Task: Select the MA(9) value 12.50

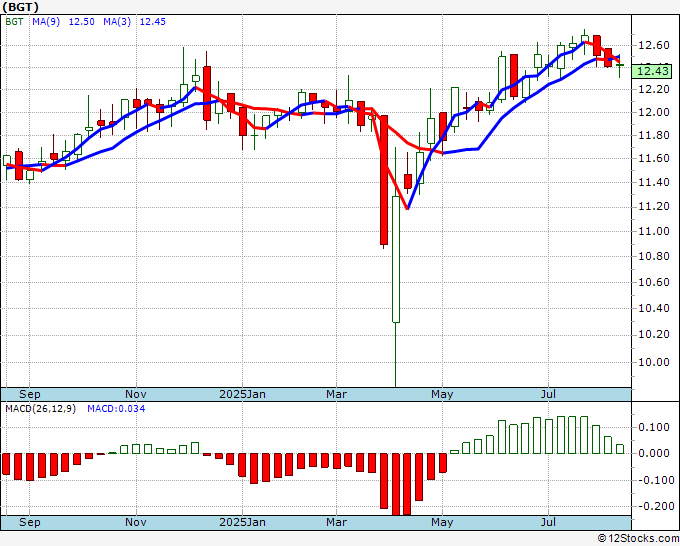Action: 82,22
